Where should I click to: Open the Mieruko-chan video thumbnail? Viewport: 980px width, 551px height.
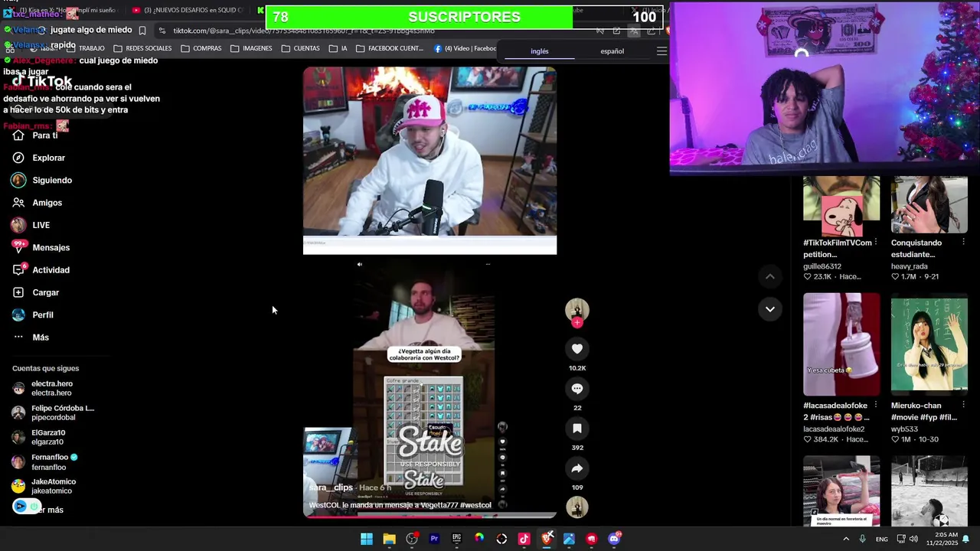pyautogui.click(x=929, y=344)
